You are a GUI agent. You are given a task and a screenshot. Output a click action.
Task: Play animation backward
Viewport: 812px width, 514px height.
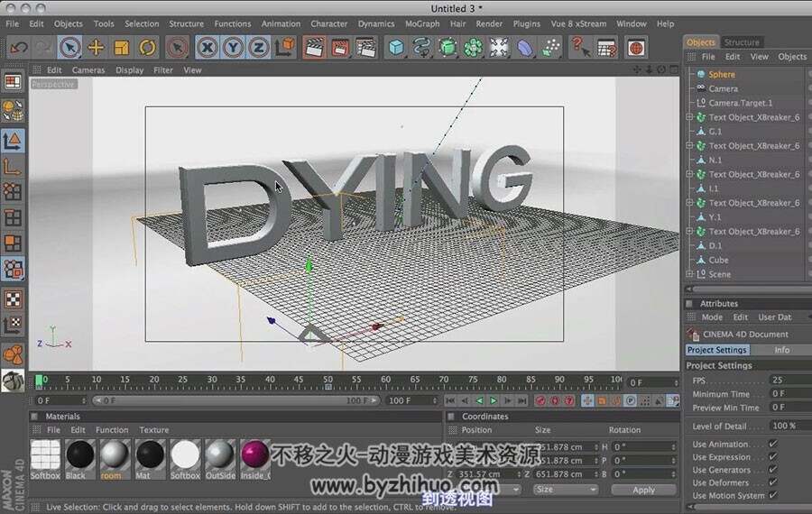(479, 400)
